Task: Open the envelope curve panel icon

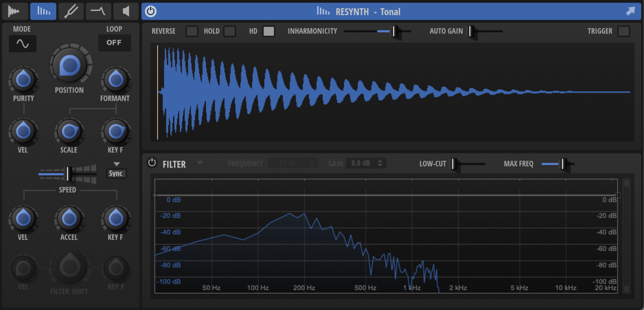Action: [x=98, y=11]
